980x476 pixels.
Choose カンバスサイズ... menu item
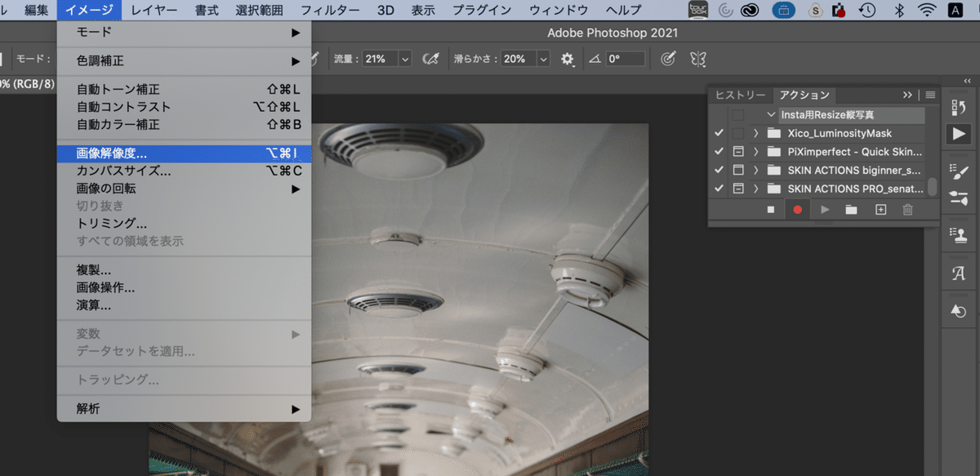point(185,171)
